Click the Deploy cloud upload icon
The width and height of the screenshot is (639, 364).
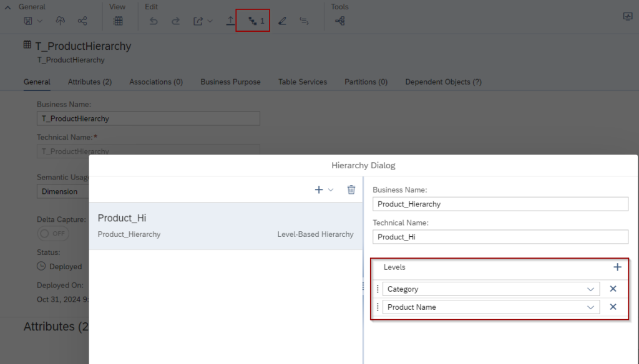pos(61,21)
